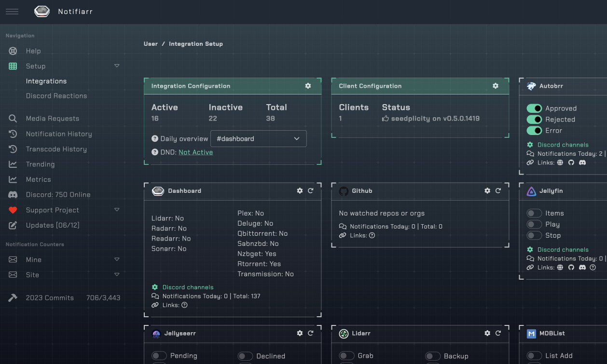607x364 pixels.
Task: Enable Jellyfin Stop toggle
Action: tap(534, 235)
